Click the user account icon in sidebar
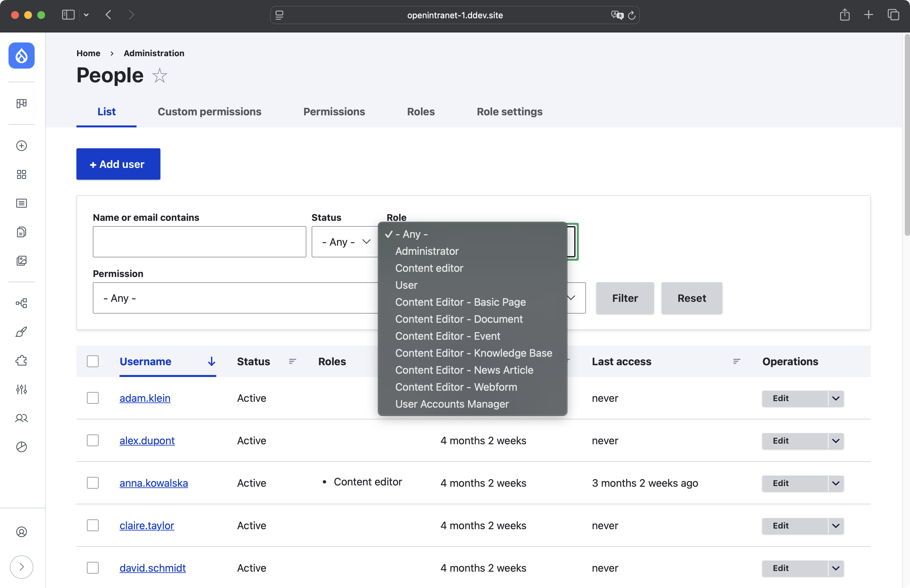This screenshot has width=910, height=588. pyautogui.click(x=21, y=532)
